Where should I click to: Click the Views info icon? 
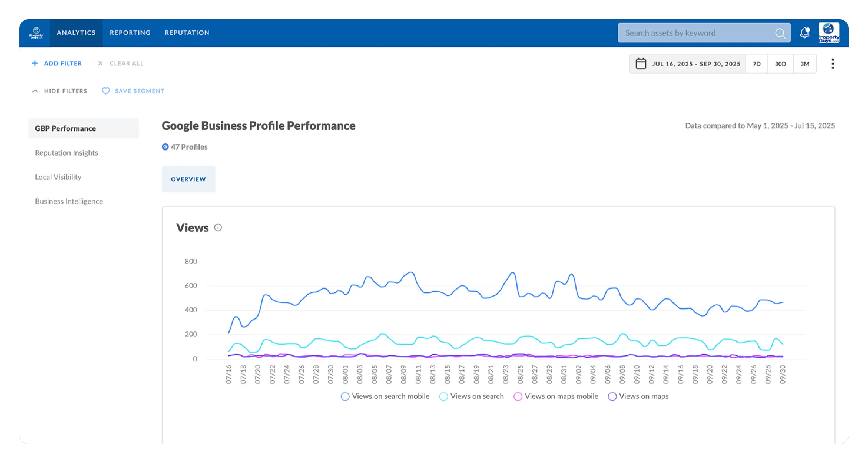coord(218,228)
